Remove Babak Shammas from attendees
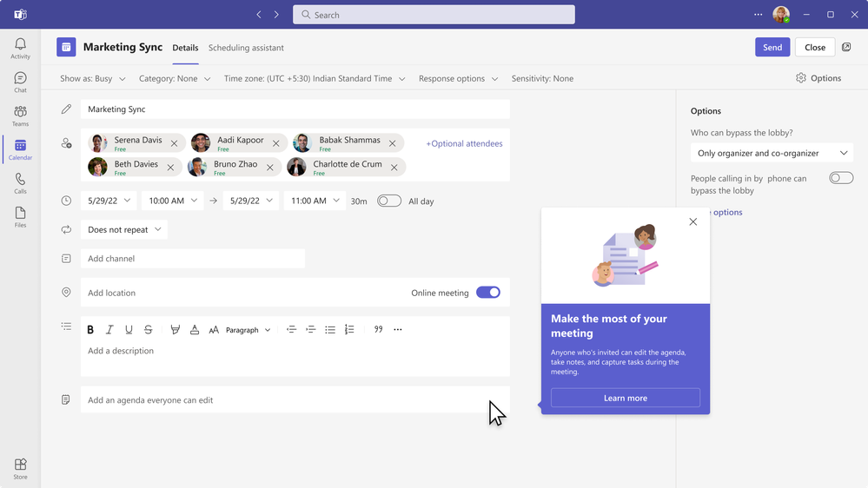The image size is (868, 488). tap(392, 143)
